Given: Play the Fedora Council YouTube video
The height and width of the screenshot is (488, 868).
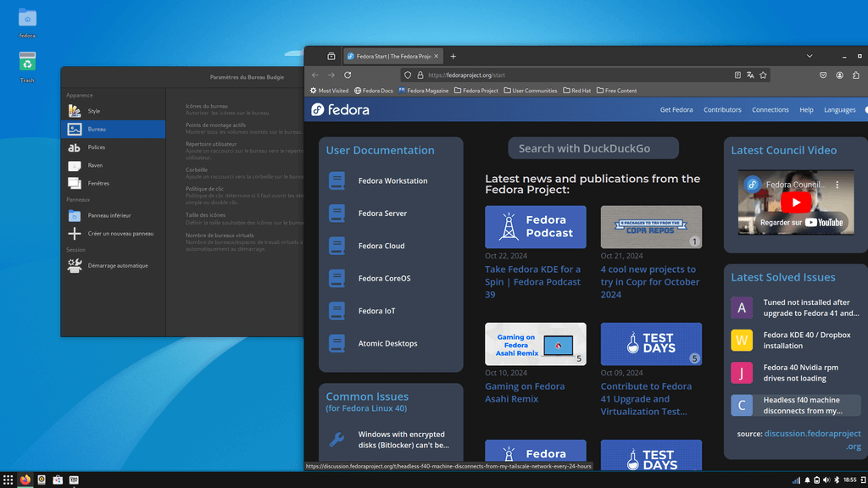Looking at the screenshot, I should click(796, 202).
